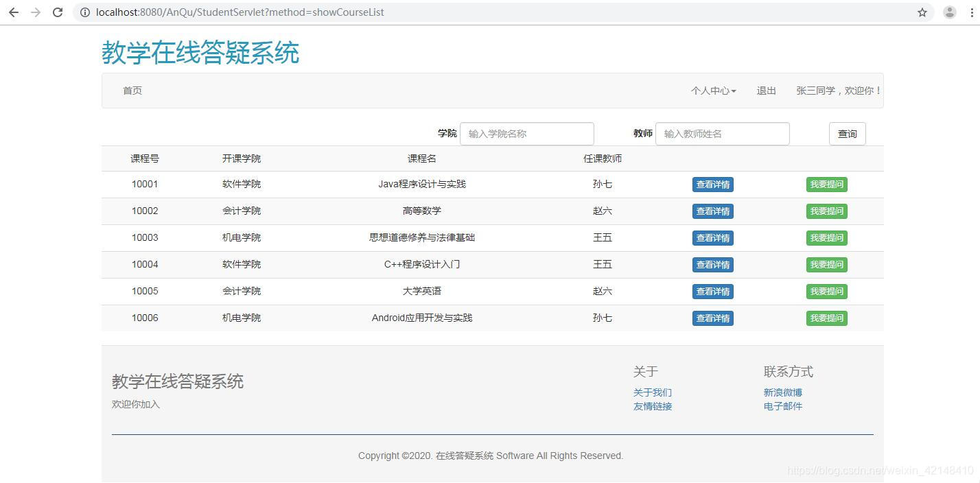Viewport: 980px width, 483px height.
Task: Click 机电学院 in row 10006
Action: point(242,318)
